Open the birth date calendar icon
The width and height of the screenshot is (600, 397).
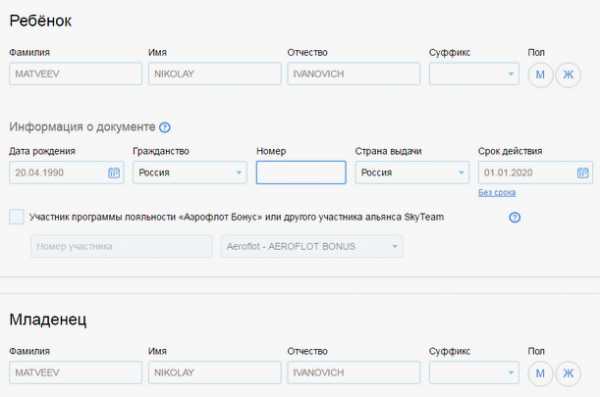click(114, 173)
